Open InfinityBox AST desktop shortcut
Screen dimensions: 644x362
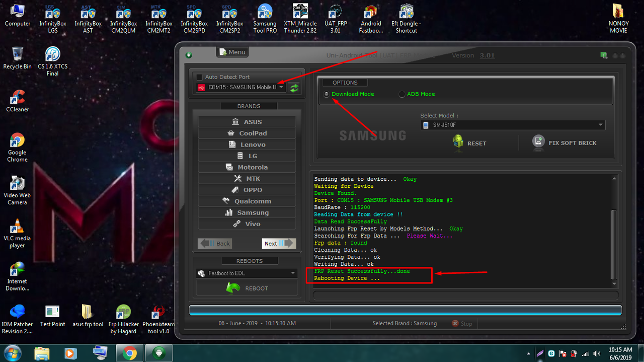pos(88,19)
